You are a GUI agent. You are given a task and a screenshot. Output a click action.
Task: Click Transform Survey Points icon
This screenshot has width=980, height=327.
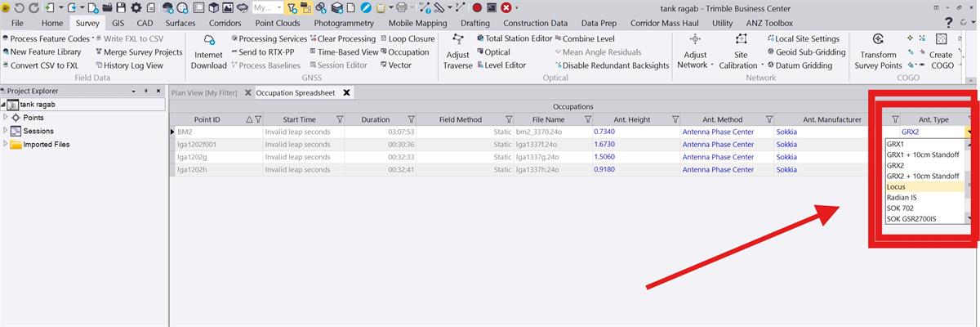click(x=879, y=39)
